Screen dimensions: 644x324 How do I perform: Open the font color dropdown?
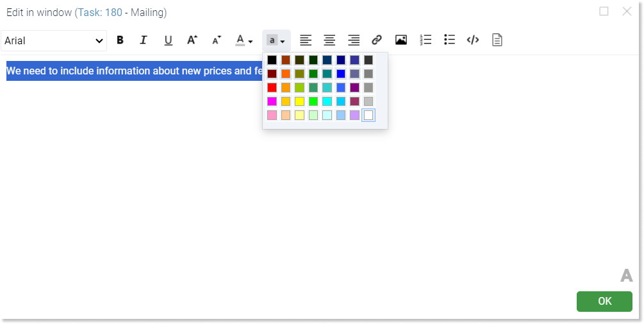pos(244,40)
